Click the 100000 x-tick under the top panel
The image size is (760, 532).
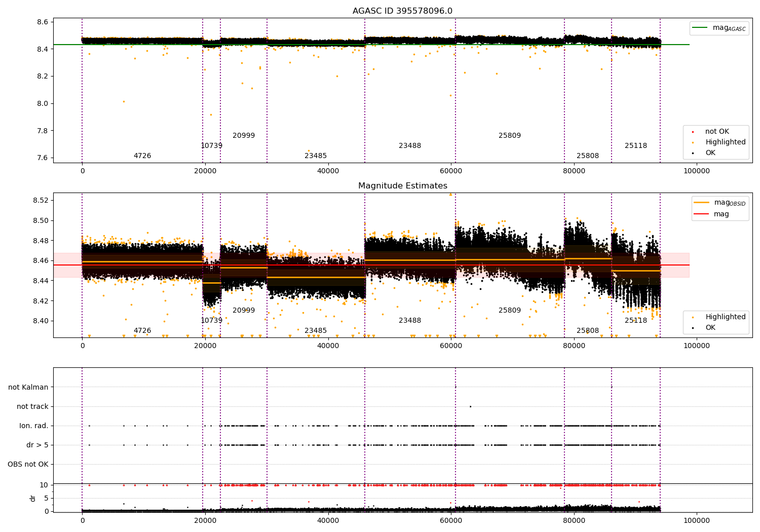pos(697,171)
